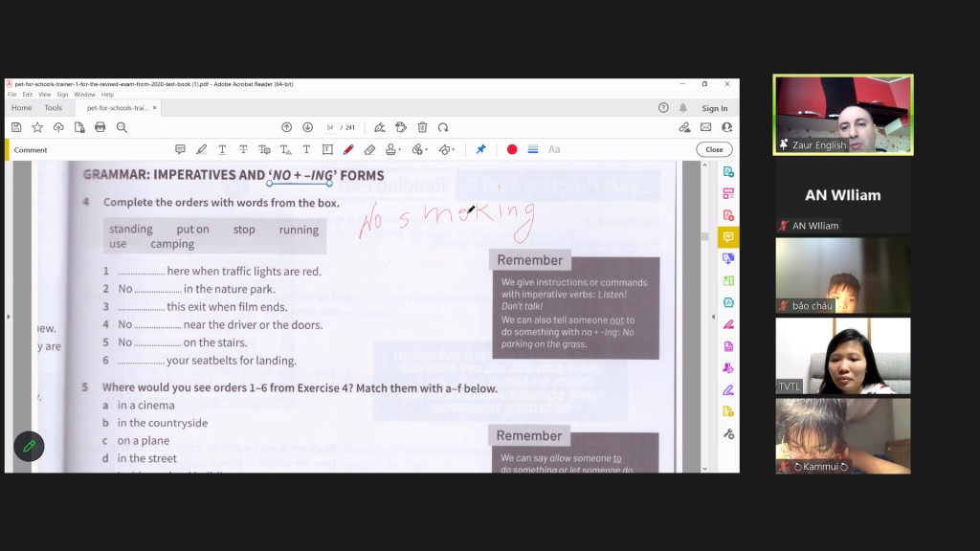Change the red annotation color swatch

coord(512,149)
